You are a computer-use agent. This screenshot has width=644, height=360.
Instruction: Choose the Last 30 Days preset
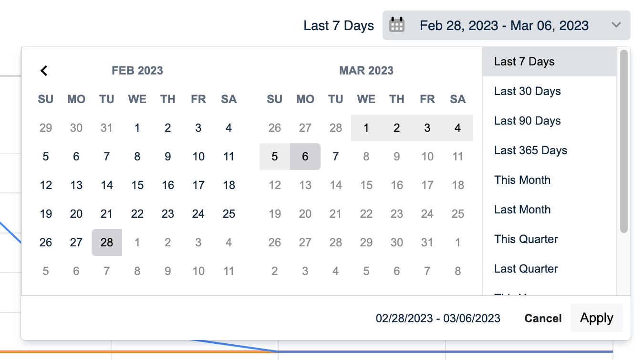(527, 91)
